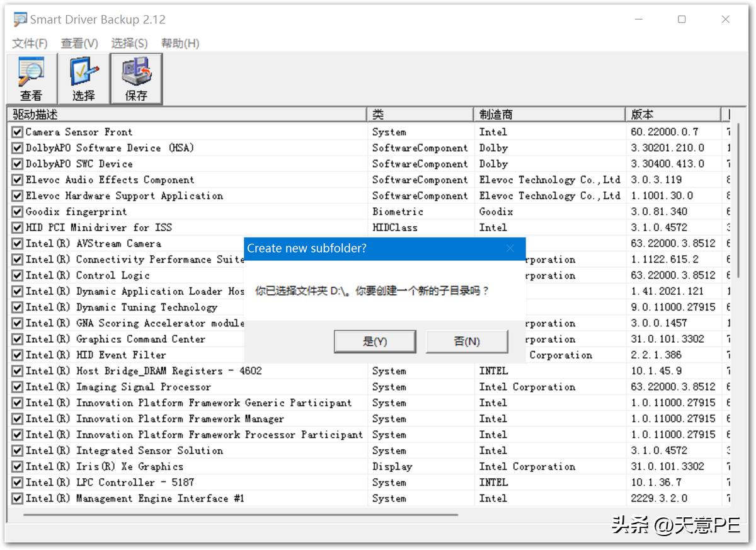
Task: Uncheck HID PCI Minidriver for ISS
Action: [16, 227]
